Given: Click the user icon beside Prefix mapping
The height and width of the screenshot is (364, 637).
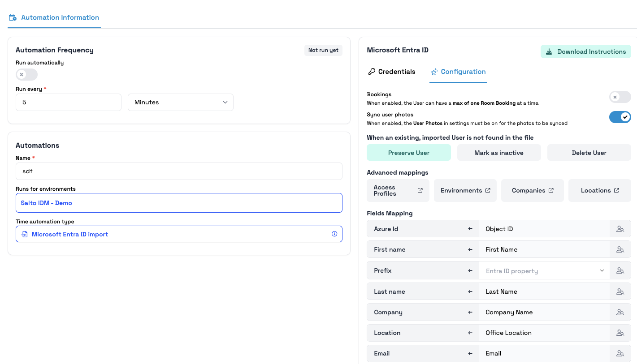Looking at the screenshot, I should click(x=620, y=270).
